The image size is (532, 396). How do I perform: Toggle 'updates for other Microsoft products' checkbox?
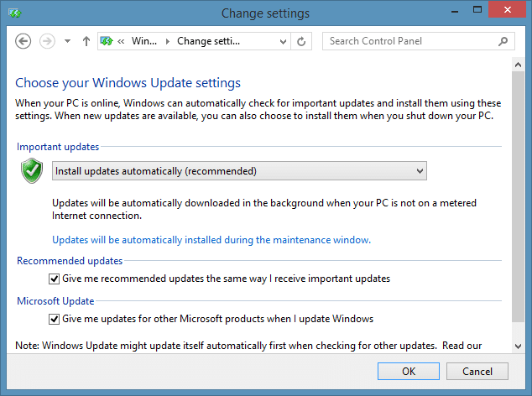coord(54,320)
